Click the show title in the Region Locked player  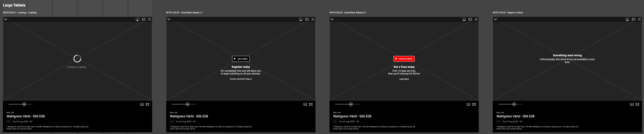point(516,116)
